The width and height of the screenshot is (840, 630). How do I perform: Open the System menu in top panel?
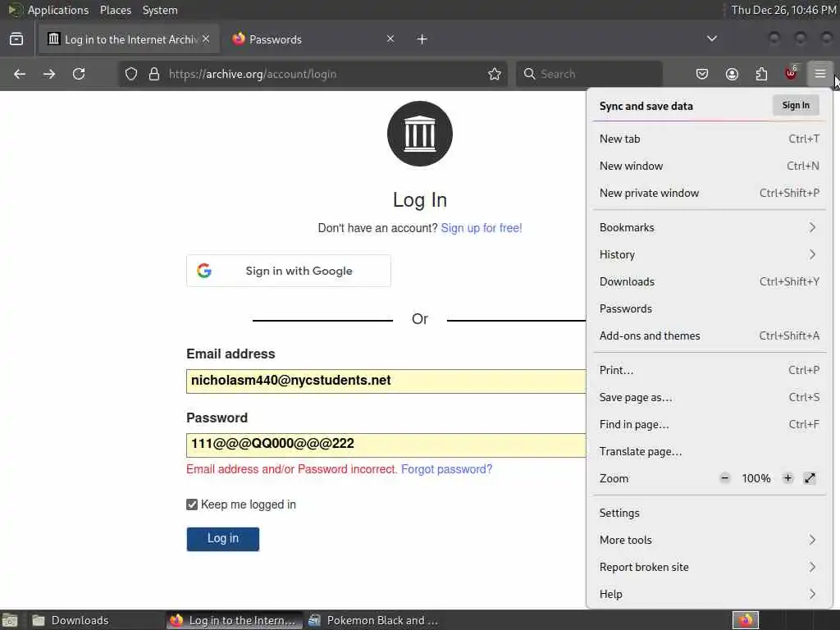click(x=160, y=10)
